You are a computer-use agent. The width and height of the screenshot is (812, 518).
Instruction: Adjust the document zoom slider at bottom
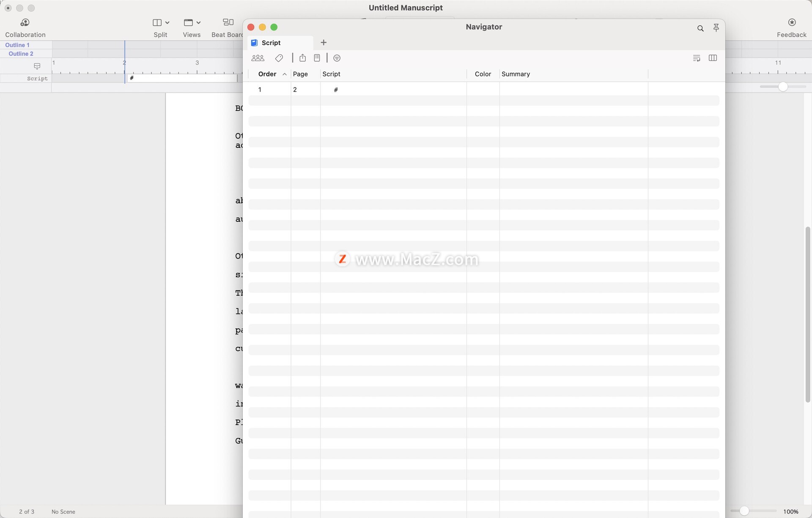click(744, 511)
